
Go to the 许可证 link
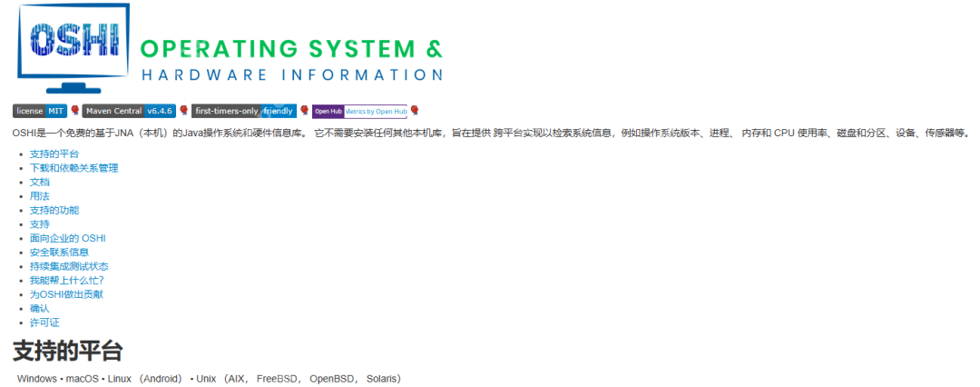pos(44,322)
